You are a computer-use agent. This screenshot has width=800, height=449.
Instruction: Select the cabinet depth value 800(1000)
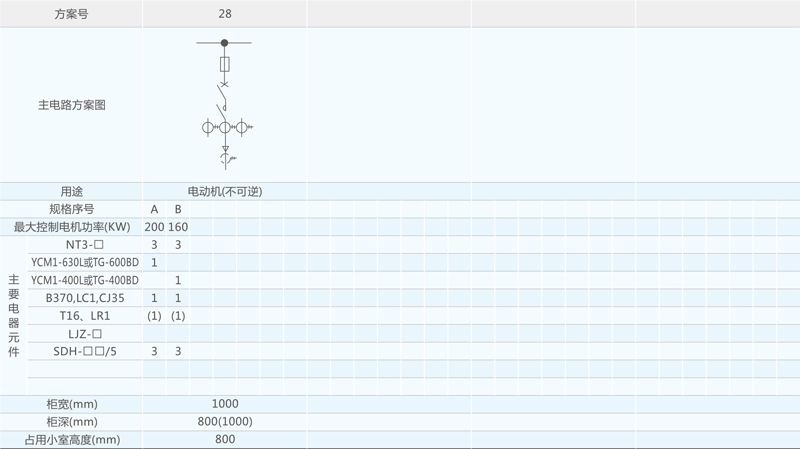[225, 421]
